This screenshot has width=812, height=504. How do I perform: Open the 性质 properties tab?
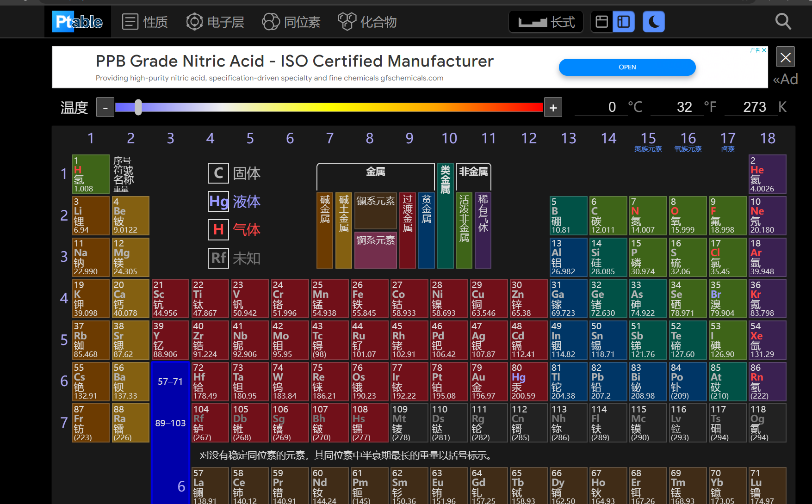click(x=144, y=22)
